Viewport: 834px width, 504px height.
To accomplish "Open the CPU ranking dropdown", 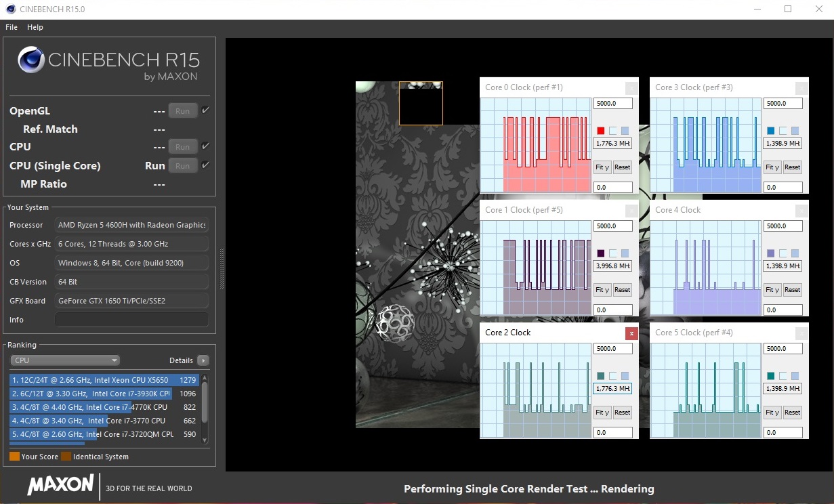I will (65, 360).
